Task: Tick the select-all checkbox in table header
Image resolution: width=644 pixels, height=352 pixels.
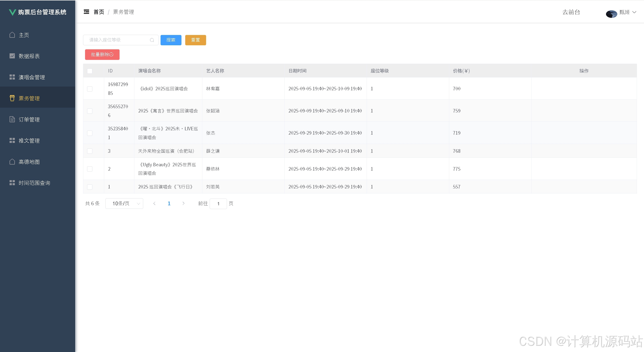Action: coord(90,71)
